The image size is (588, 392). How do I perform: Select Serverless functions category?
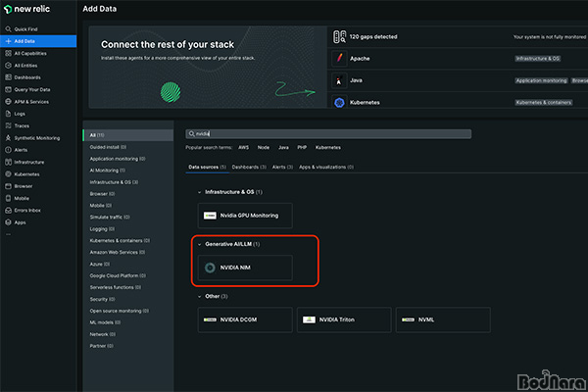point(115,287)
